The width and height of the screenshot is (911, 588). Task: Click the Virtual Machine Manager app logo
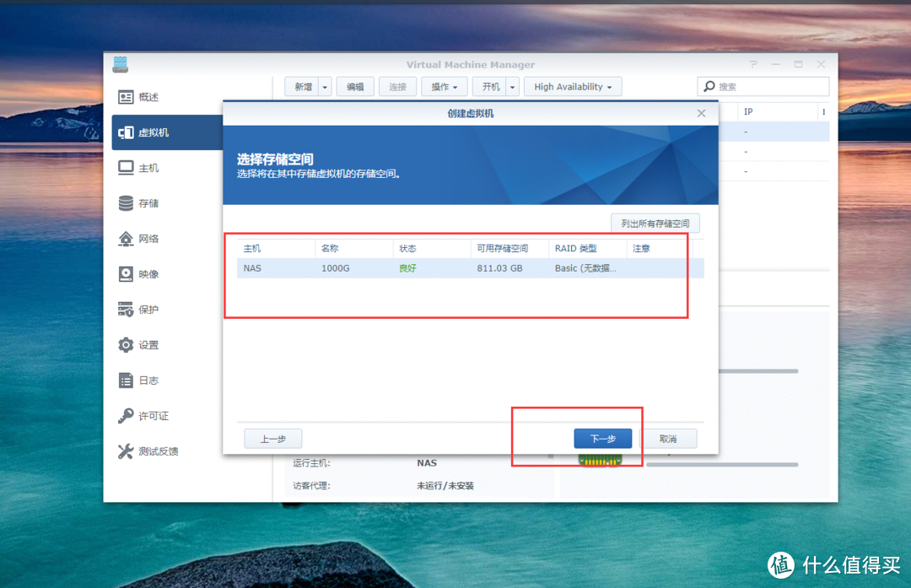click(121, 64)
